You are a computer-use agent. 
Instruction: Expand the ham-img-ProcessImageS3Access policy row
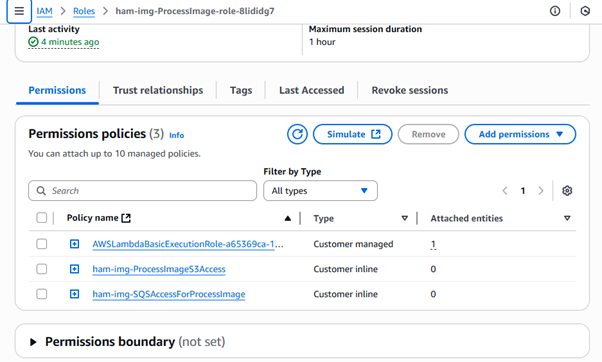click(74, 269)
